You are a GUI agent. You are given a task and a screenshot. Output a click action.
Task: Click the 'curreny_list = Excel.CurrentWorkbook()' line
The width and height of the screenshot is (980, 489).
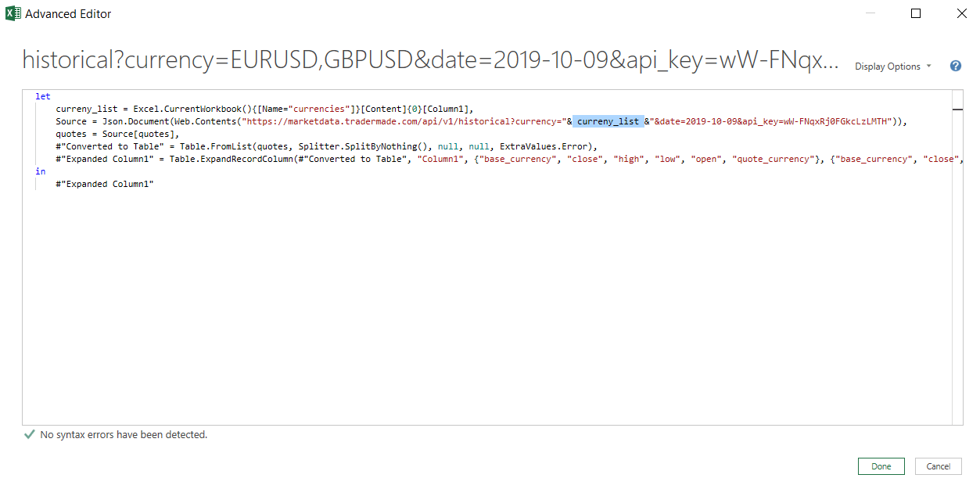coord(265,109)
